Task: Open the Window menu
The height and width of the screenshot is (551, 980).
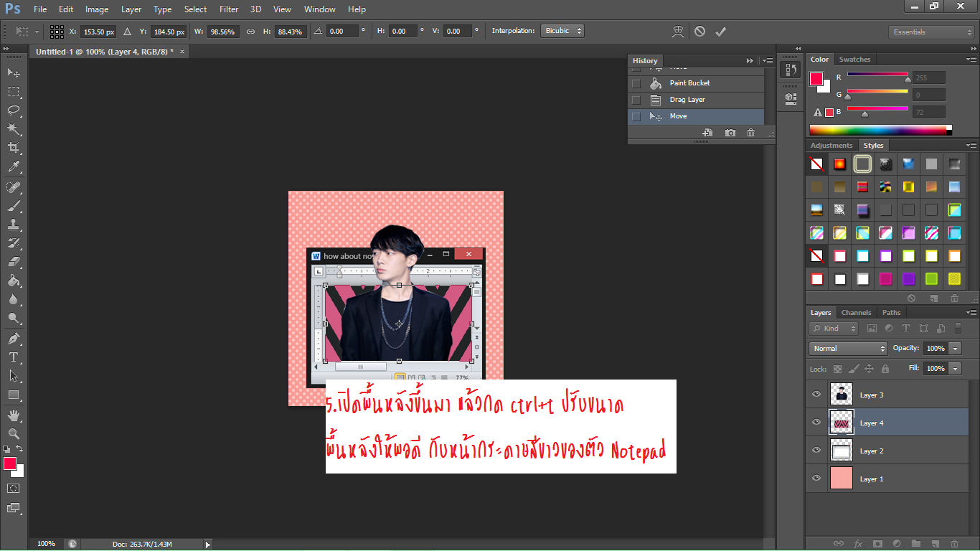Action: tap(320, 9)
